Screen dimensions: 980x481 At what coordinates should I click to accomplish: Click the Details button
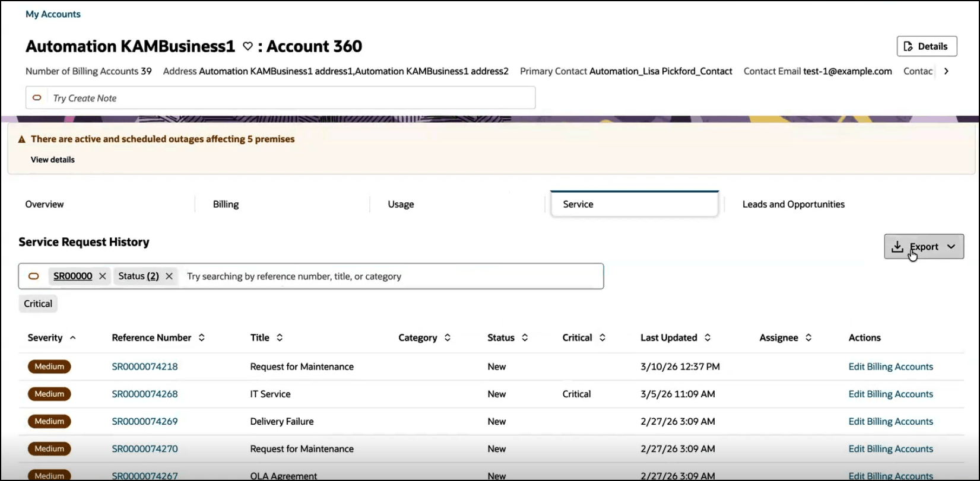click(x=927, y=46)
